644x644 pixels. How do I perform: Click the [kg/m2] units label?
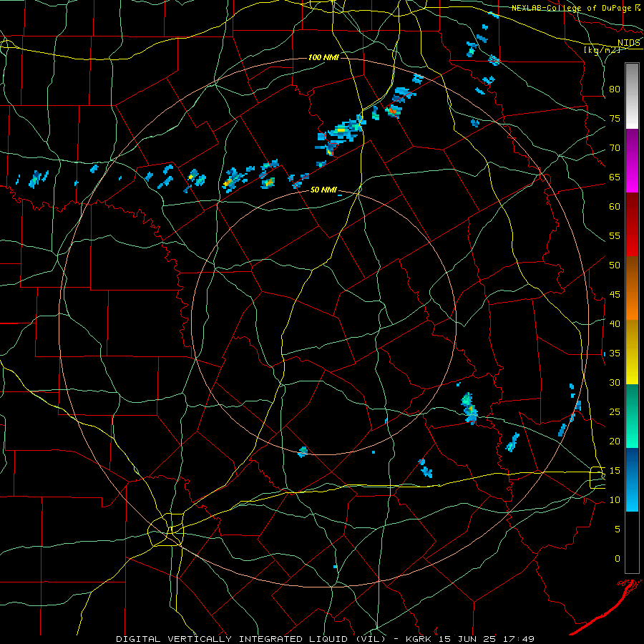click(602, 49)
